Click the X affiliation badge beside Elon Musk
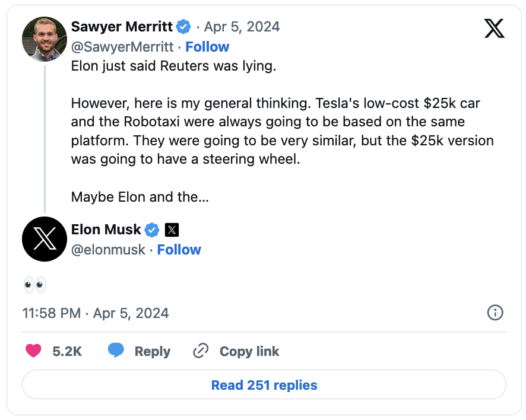 (x=172, y=230)
